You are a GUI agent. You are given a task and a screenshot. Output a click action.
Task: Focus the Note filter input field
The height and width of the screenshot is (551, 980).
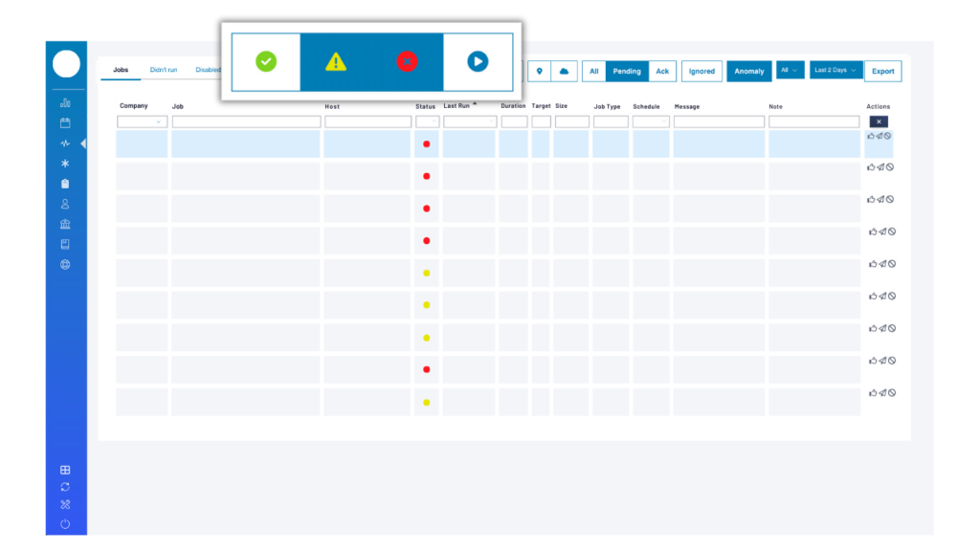click(813, 121)
